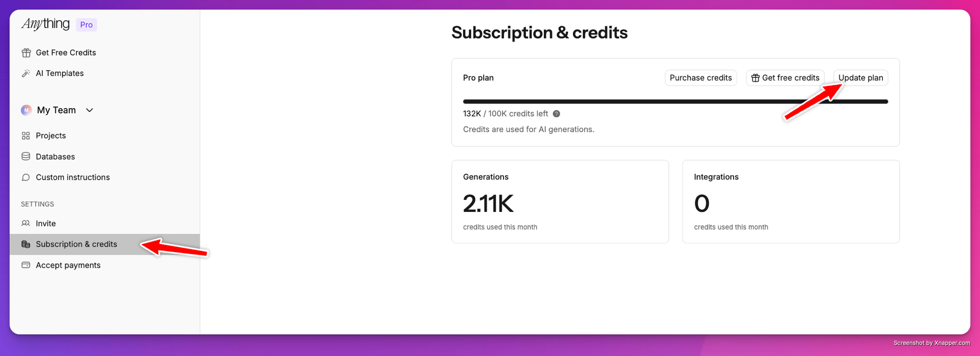Click the magic wand AI Templates icon
This screenshot has width=980, height=356.
26,73
